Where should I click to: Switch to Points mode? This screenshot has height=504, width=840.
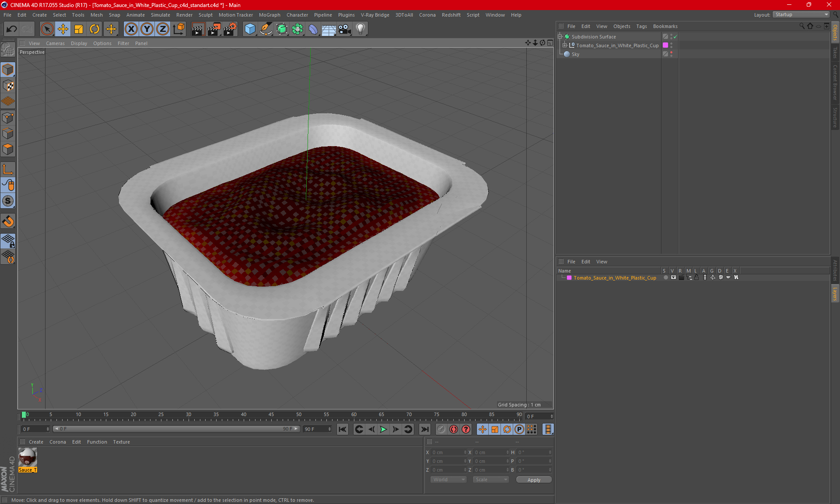coord(8,118)
